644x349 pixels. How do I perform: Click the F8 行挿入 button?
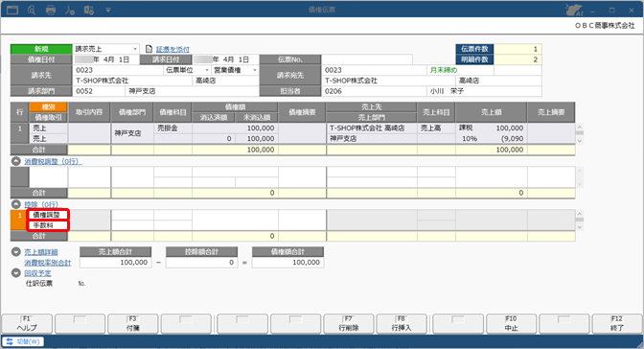402,324
